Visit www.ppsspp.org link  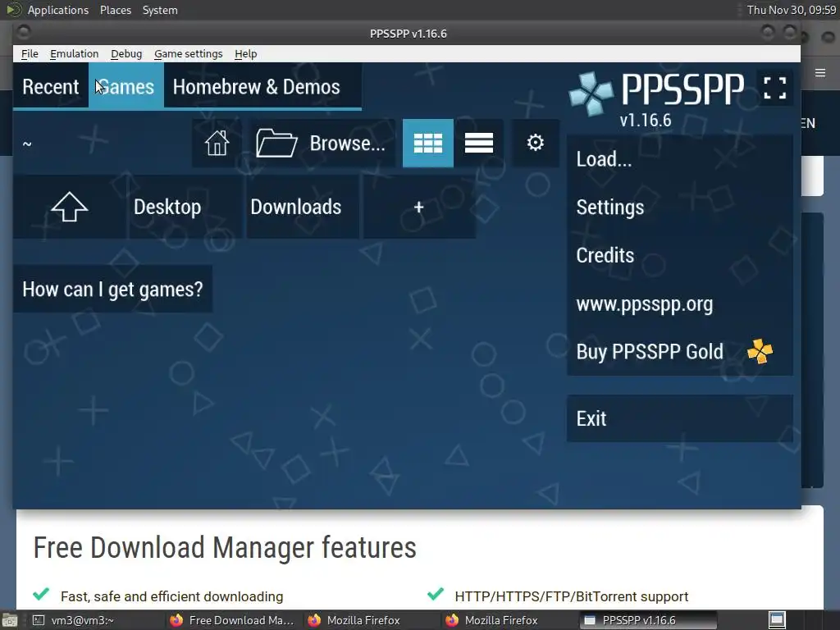tap(680, 304)
